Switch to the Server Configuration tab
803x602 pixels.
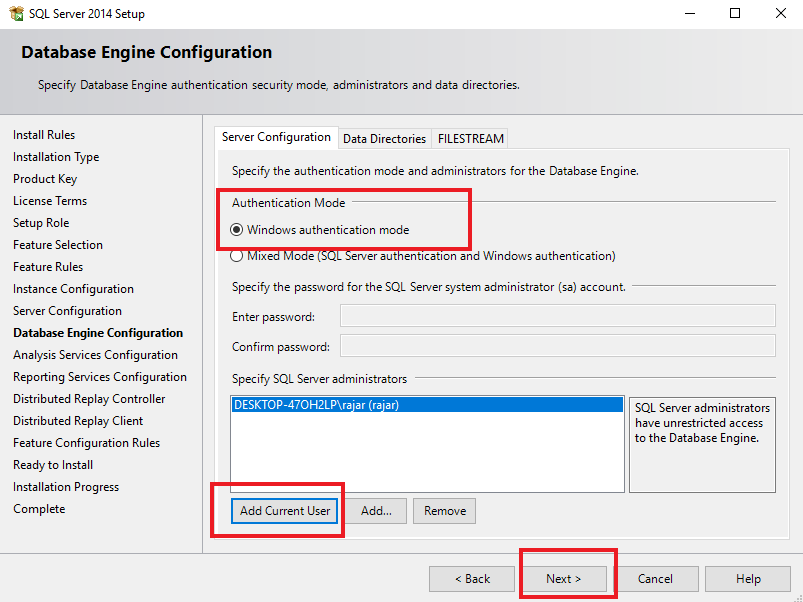[x=276, y=137]
